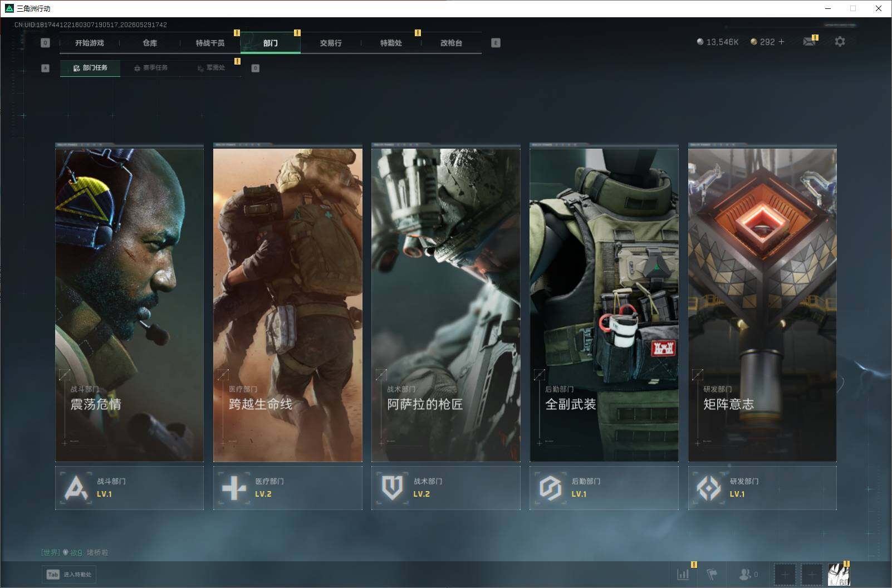Select the 部门 tab

[271, 43]
